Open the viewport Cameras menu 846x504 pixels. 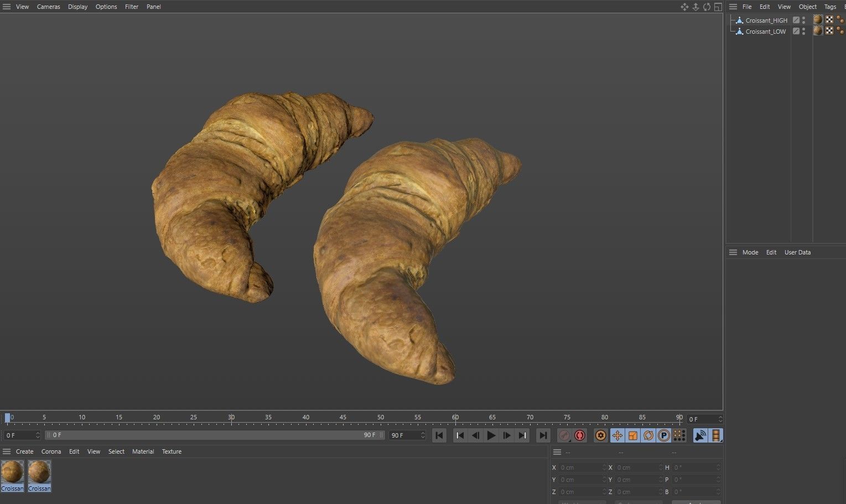tap(49, 7)
